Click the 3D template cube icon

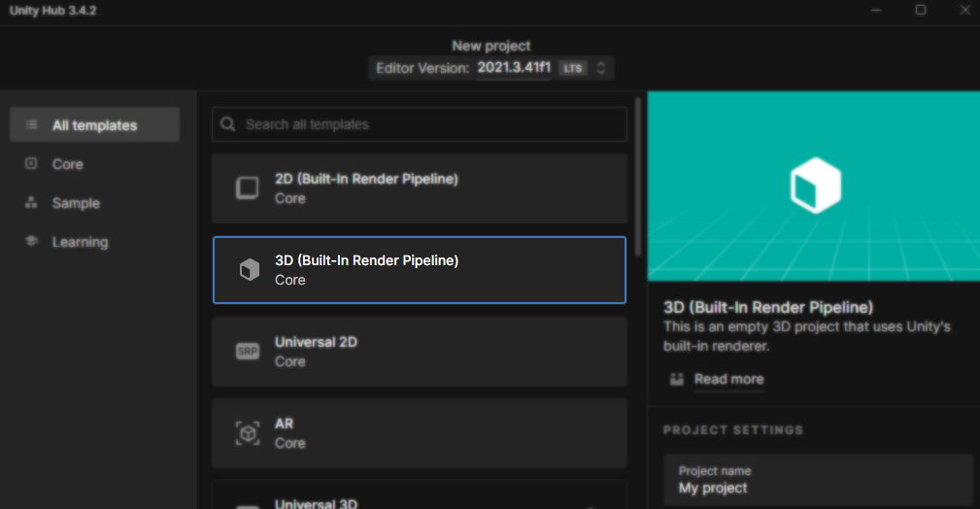tap(250, 269)
